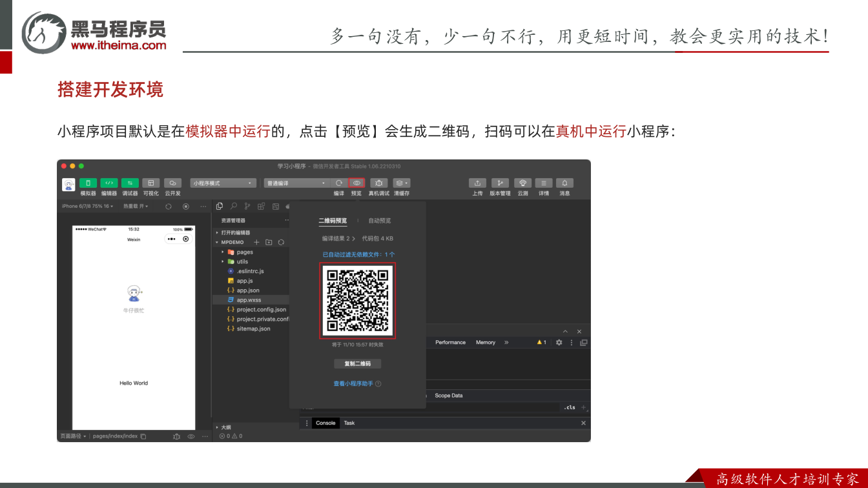Click the new file plus icon beside MPDEMO
868x488 pixels.
coord(256,242)
